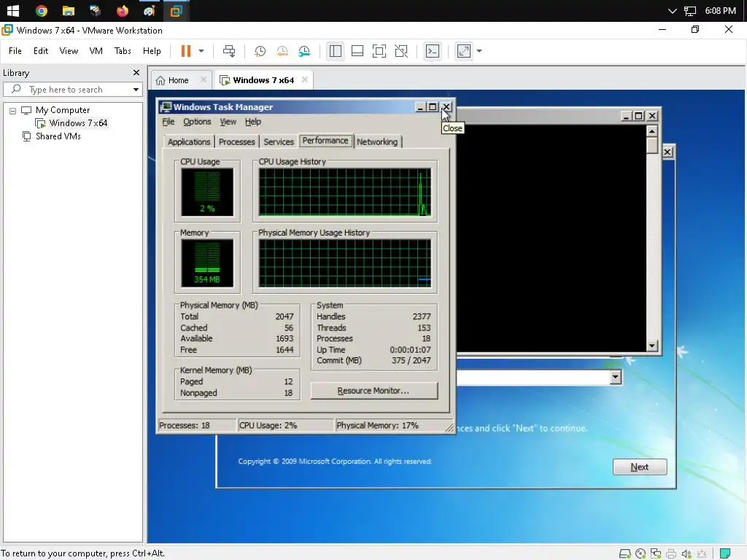Viewport: 747px width, 560px height.
Task: Click the message log icon in status bar
Action: pos(724,553)
